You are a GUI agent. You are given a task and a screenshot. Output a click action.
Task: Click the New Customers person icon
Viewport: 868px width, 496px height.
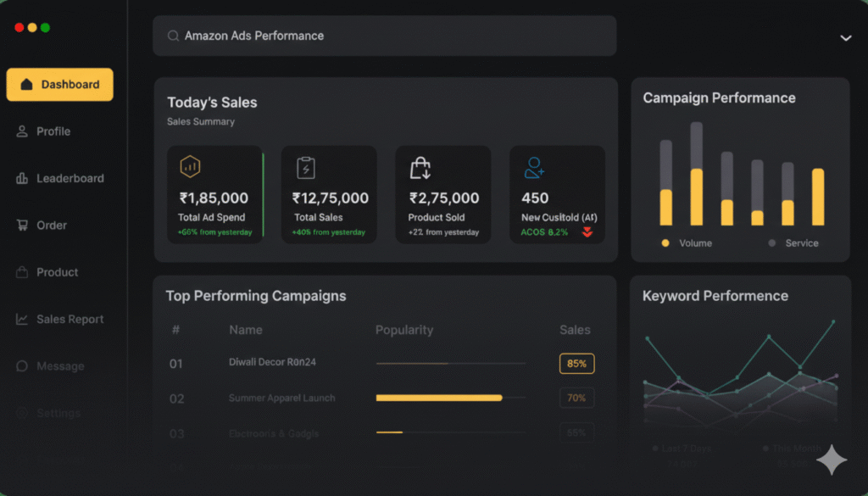[534, 168]
